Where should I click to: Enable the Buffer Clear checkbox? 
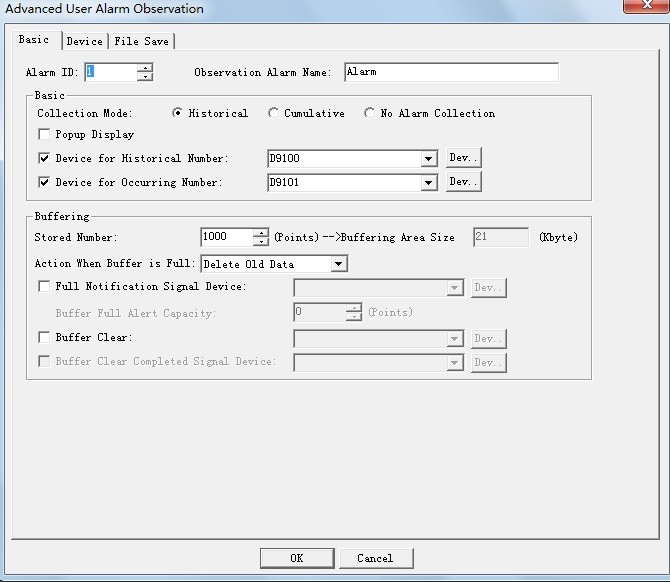click(44, 338)
